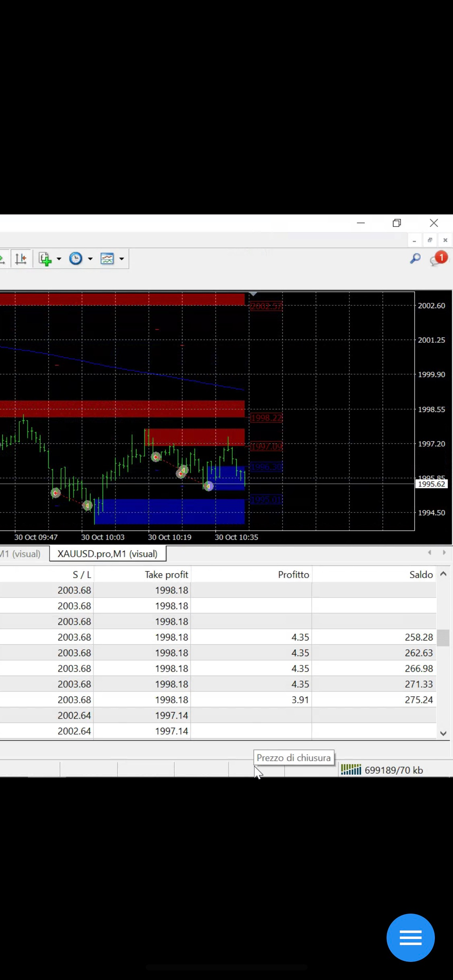
Task: Click the 1996.30 blue price label
Action: tap(266, 467)
